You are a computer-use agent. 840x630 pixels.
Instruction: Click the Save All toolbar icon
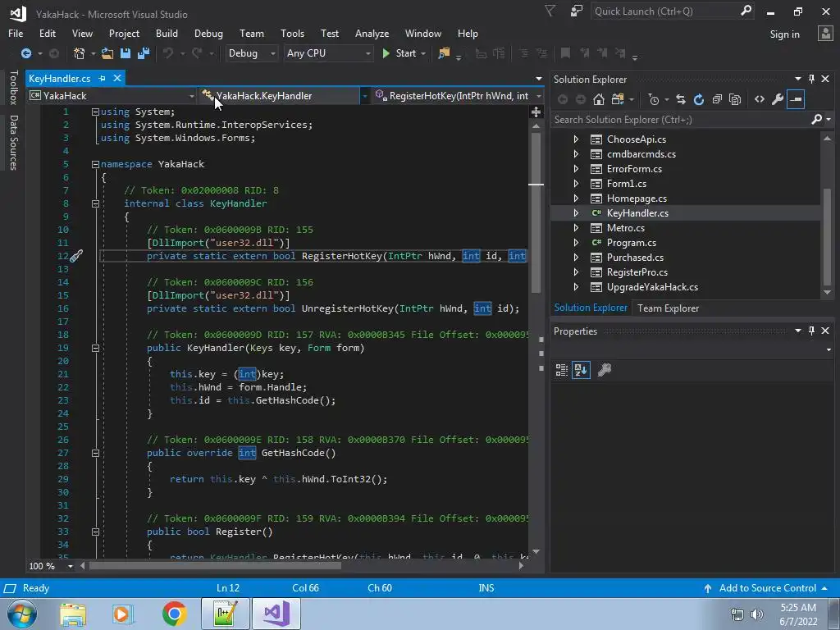pyautogui.click(x=143, y=53)
